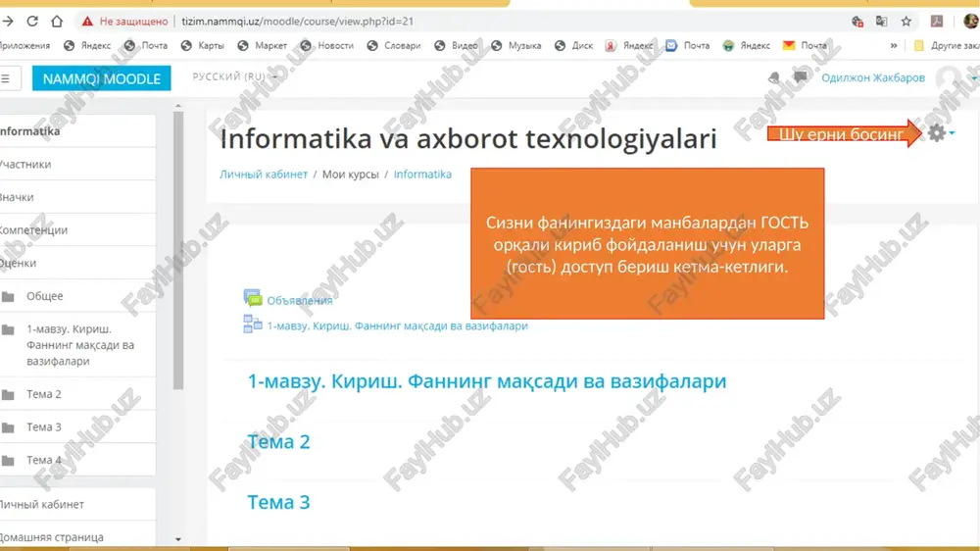This screenshot has height=551, width=980.
Task: Open the Тема 3 section heading
Action: pos(278,502)
